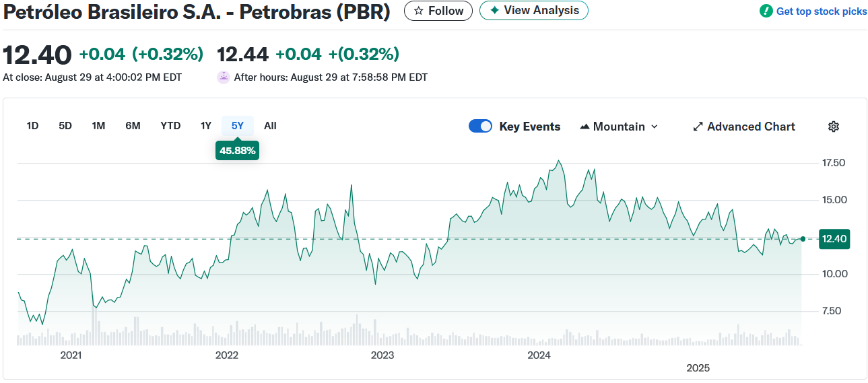
Task: Select the 6M time range
Action: (133, 126)
